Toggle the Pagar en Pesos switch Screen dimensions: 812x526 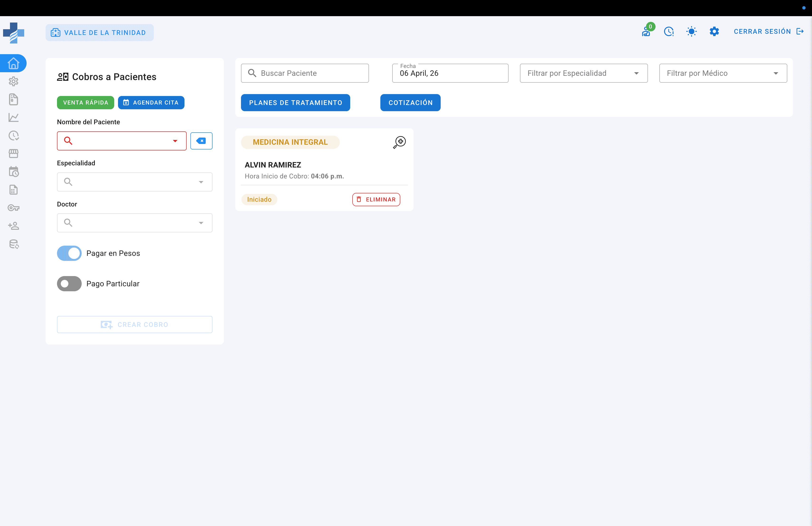(x=69, y=253)
